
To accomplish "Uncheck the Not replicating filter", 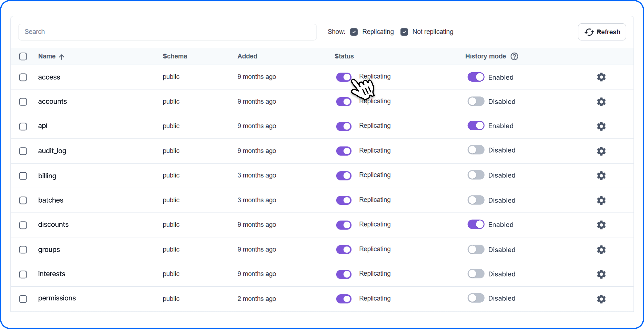I will [x=404, y=32].
